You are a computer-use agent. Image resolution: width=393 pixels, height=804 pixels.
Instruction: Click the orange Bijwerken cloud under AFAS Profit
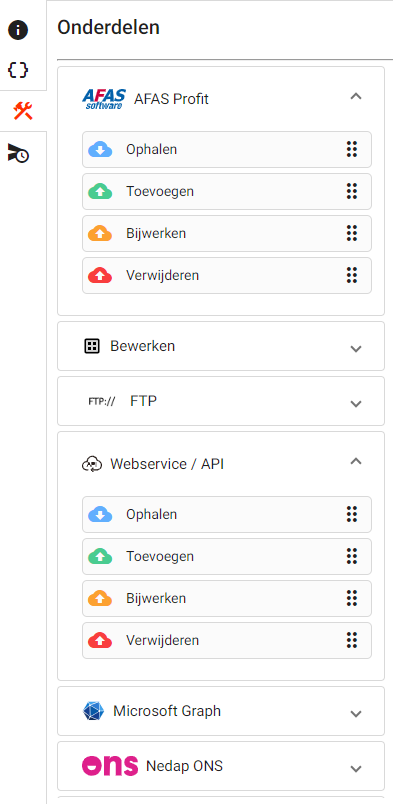tap(100, 234)
